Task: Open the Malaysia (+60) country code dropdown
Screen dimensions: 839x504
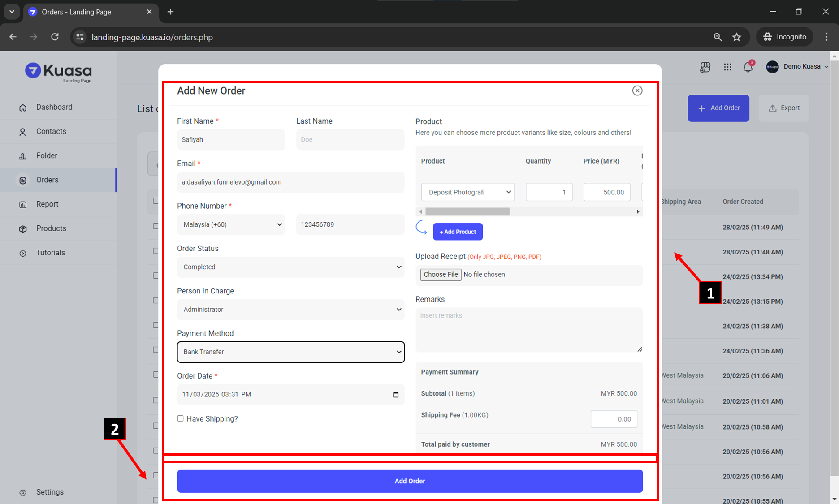Action: [x=231, y=224]
